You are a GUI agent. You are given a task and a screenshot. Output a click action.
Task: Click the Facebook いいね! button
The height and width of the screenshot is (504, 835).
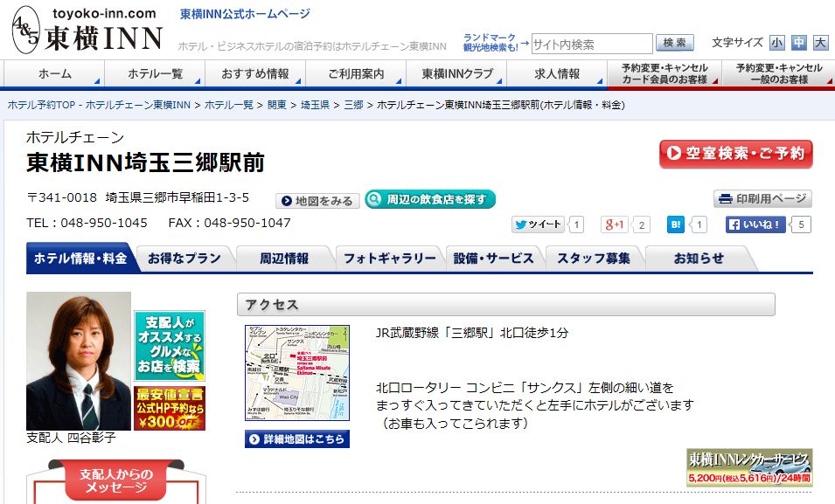(755, 224)
